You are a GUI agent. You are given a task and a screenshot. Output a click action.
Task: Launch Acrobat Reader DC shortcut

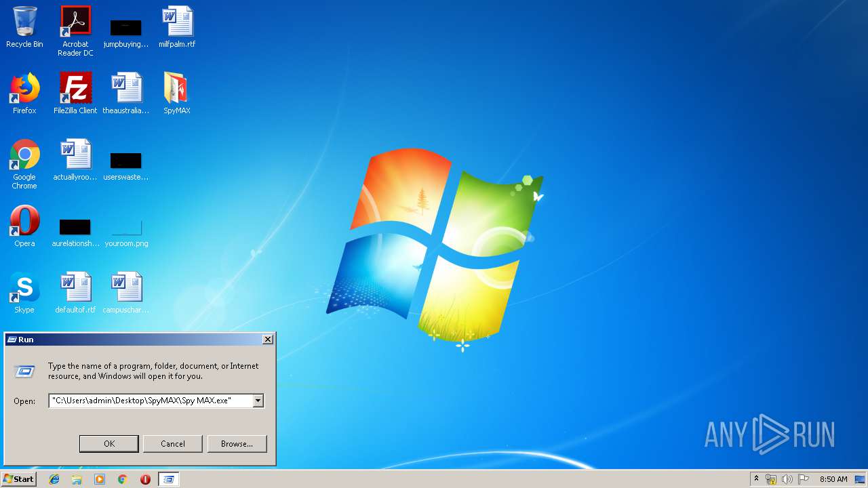click(75, 31)
